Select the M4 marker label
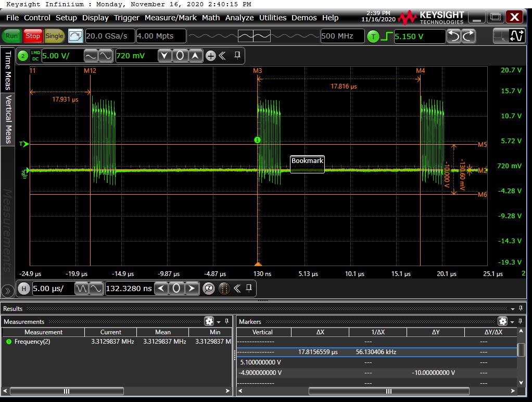 (421, 71)
